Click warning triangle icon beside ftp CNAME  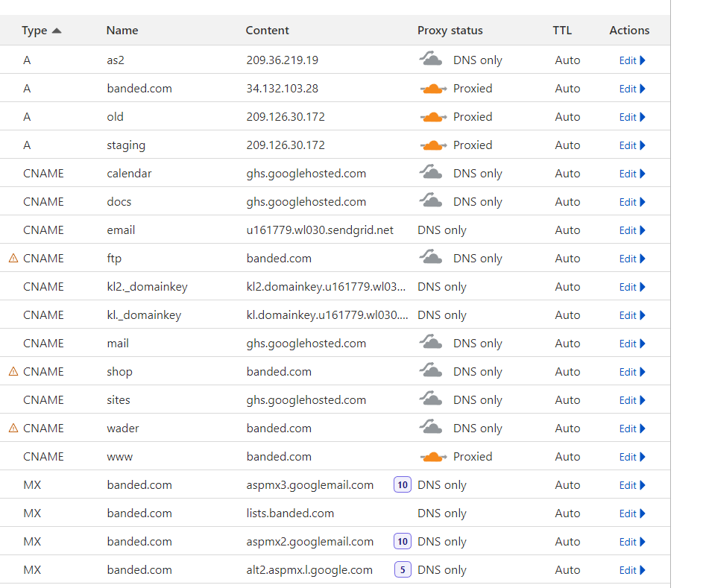click(13, 258)
